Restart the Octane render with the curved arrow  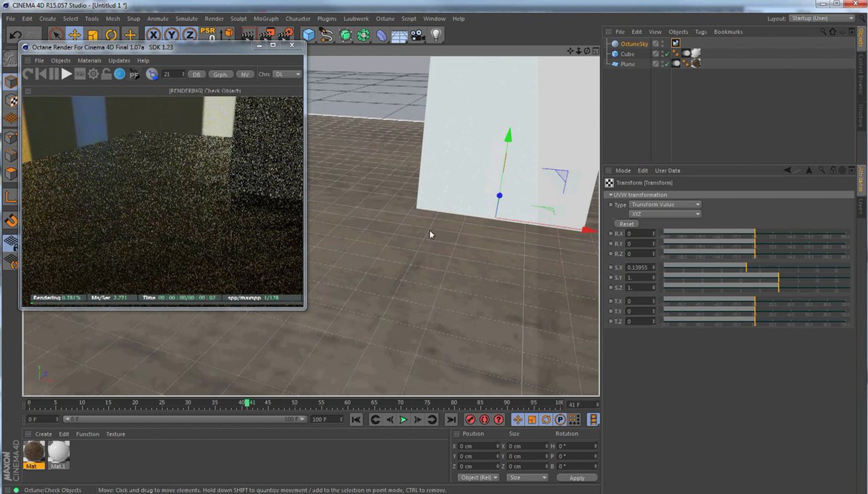(27, 74)
